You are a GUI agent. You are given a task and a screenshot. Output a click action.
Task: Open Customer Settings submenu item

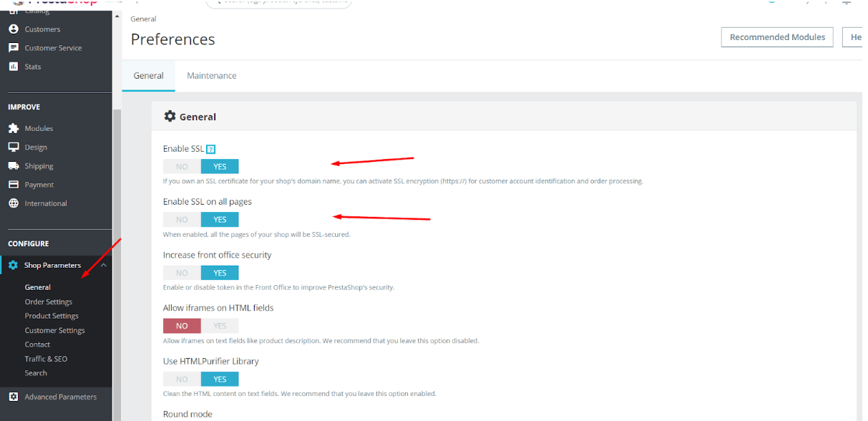tap(55, 330)
